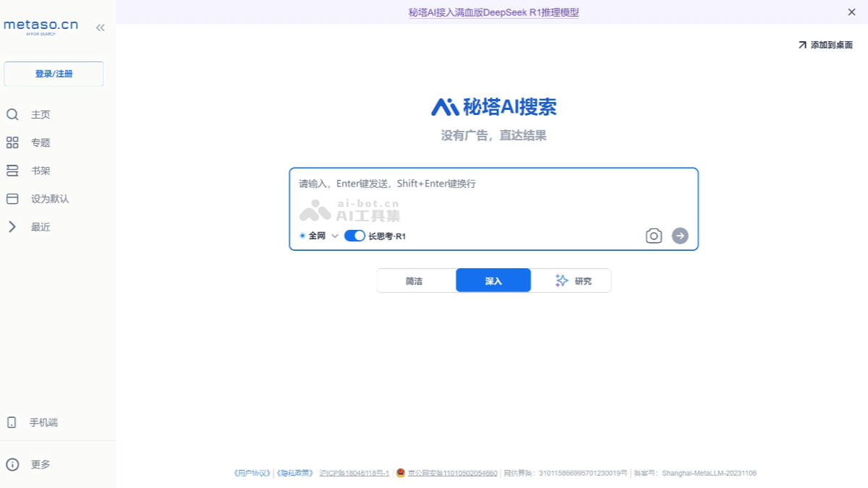Expand the 最近 section chevron
The width and height of the screenshot is (868, 488).
[12, 226]
